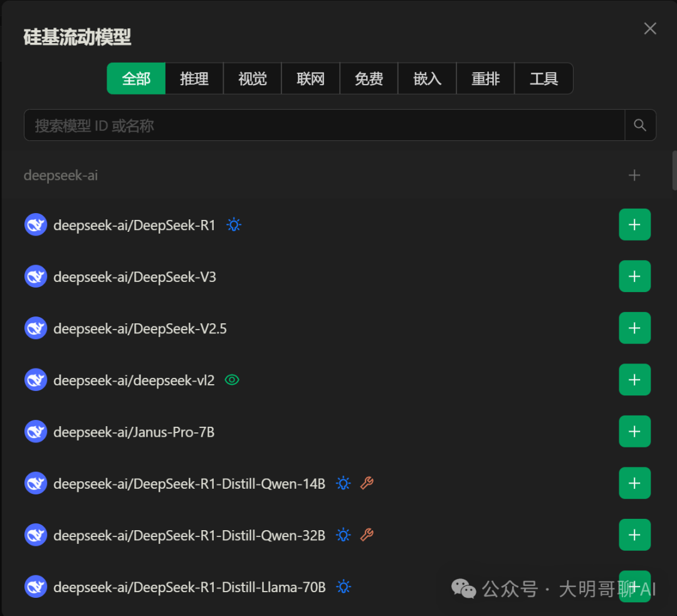Add the deepseek-ai/DeepSeek-R1 model

[x=634, y=224]
